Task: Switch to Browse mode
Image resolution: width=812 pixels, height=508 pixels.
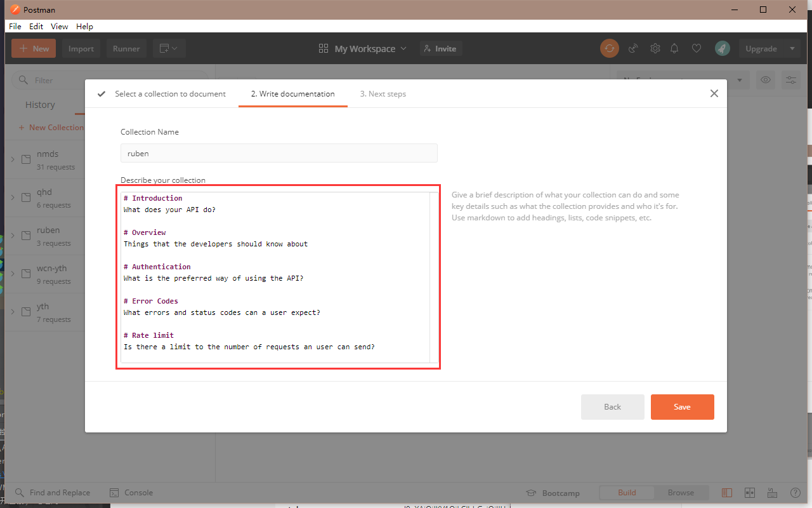Action: (x=681, y=493)
